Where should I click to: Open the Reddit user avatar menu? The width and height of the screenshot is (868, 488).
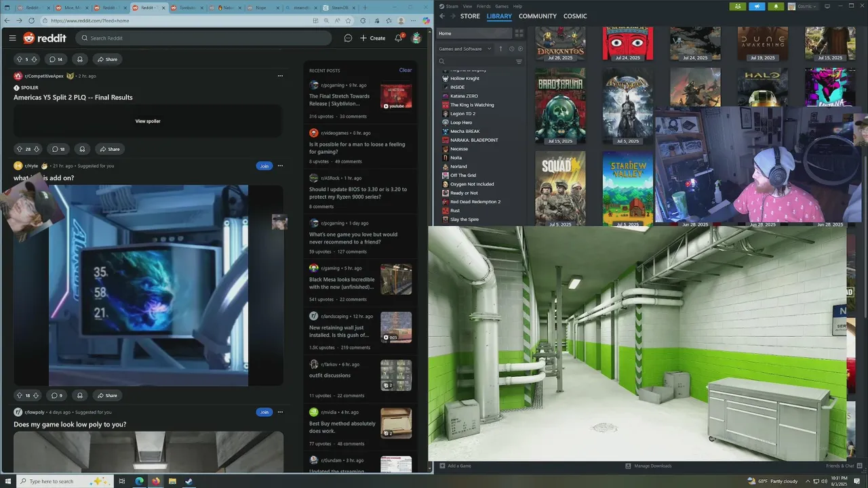(416, 38)
